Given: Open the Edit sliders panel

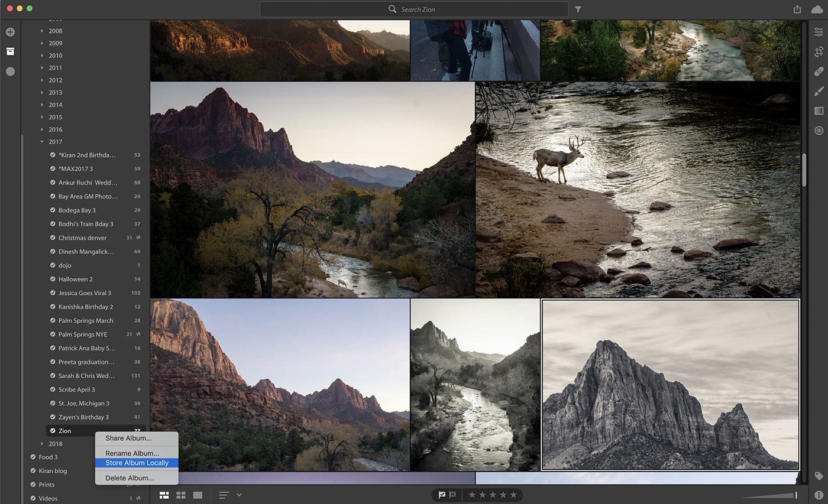Looking at the screenshot, I should 819,32.
